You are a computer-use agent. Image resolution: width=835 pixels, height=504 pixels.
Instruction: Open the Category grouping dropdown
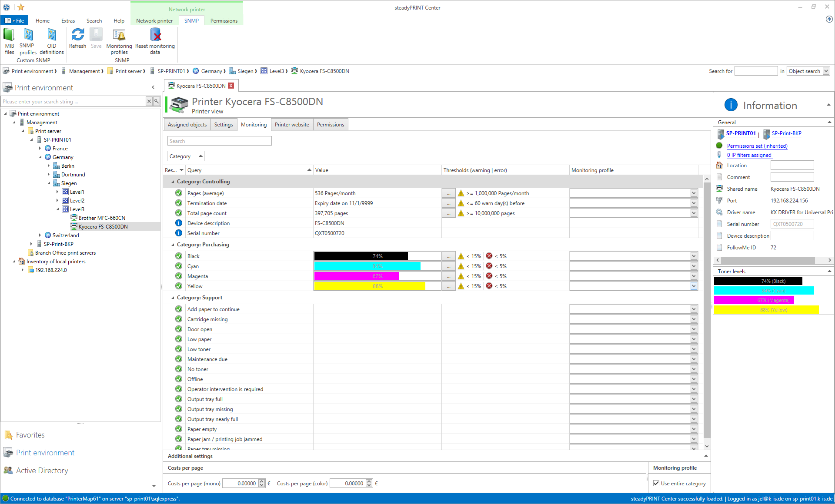(x=186, y=156)
